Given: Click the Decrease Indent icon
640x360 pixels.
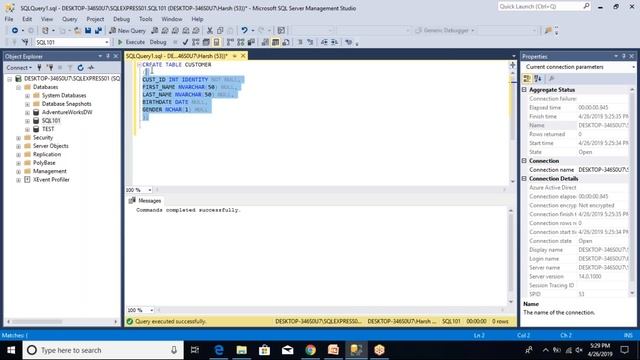Looking at the screenshot, I should [324, 42].
